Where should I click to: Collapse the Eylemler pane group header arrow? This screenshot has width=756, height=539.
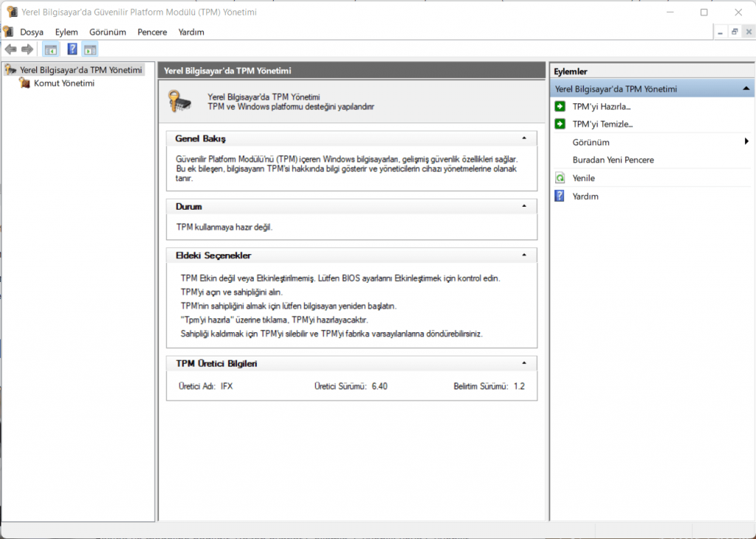pyautogui.click(x=746, y=89)
